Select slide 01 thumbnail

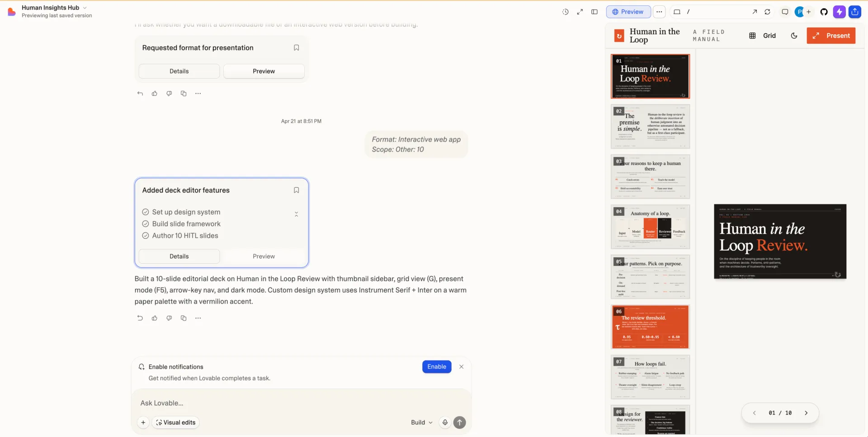point(651,76)
